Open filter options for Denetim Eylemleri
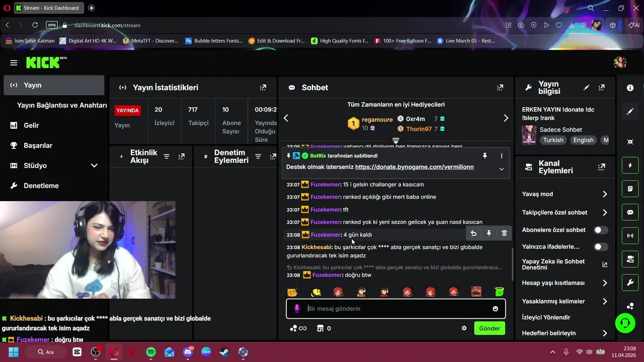The image size is (644, 362). 258,156
